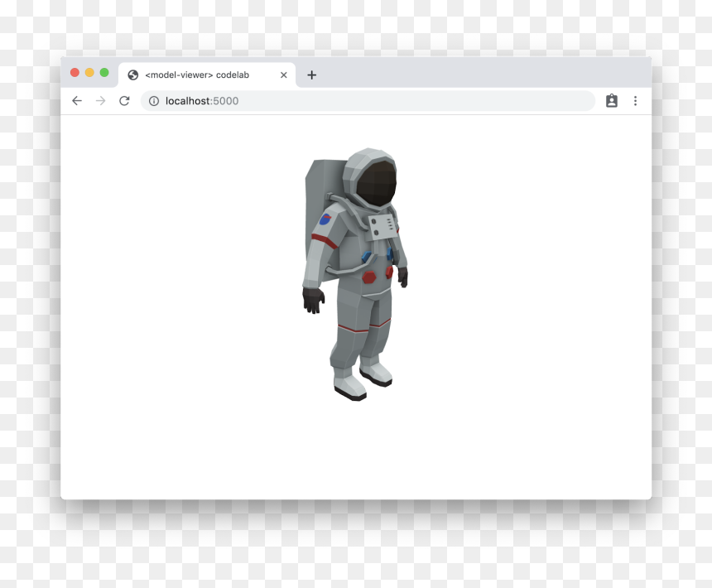Viewport: 712px width, 588px height.
Task: Open the profile badge icon
Action: (612, 101)
